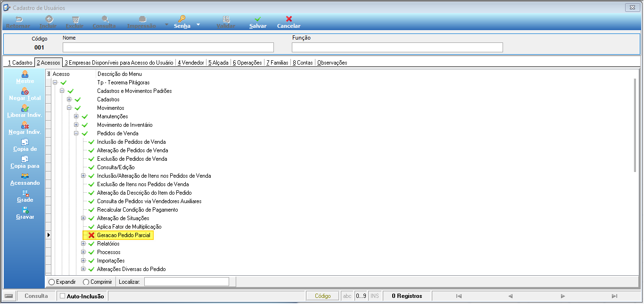Viewport: 644px width, 304px height.
Task: Go to previous record navigation button
Action: 510,296
